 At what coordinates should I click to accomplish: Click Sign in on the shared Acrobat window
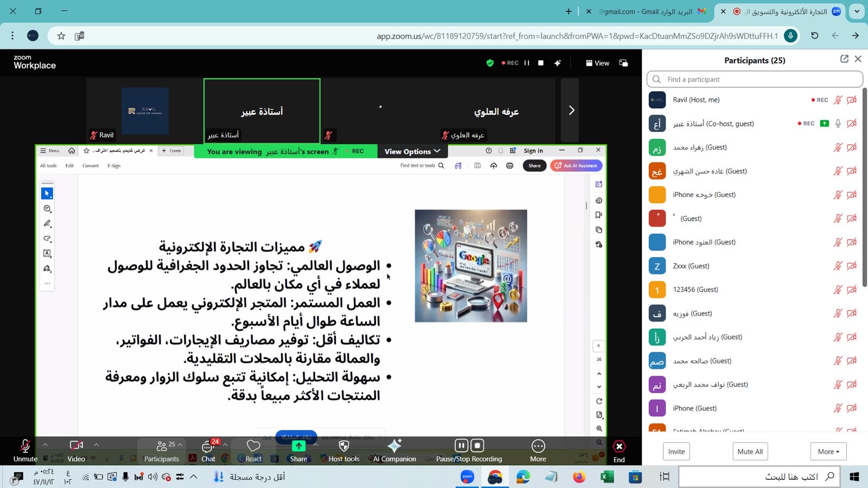[x=533, y=151]
